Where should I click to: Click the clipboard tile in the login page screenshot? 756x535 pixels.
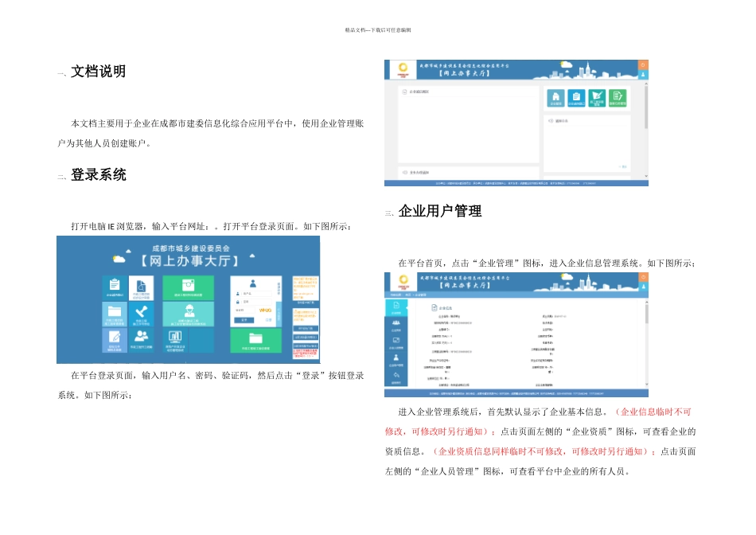pos(115,287)
